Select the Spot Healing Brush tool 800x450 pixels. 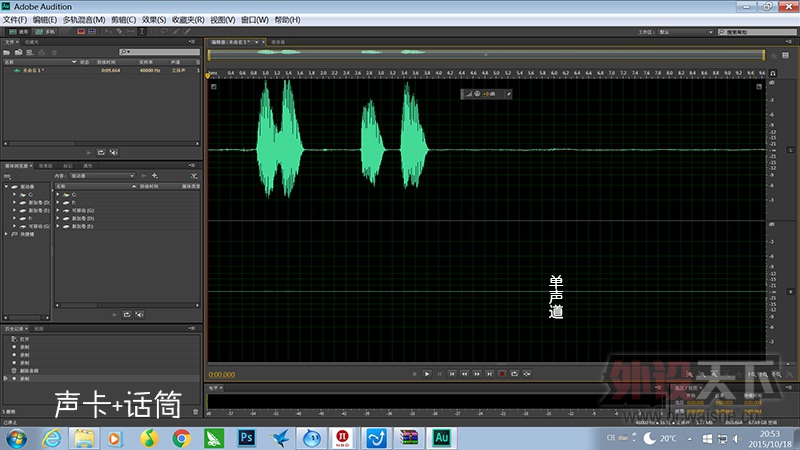[187, 32]
